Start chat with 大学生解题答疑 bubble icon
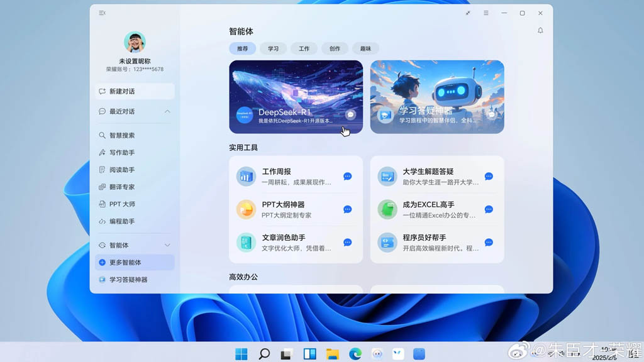This screenshot has height=362, width=644. click(x=489, y=177)
